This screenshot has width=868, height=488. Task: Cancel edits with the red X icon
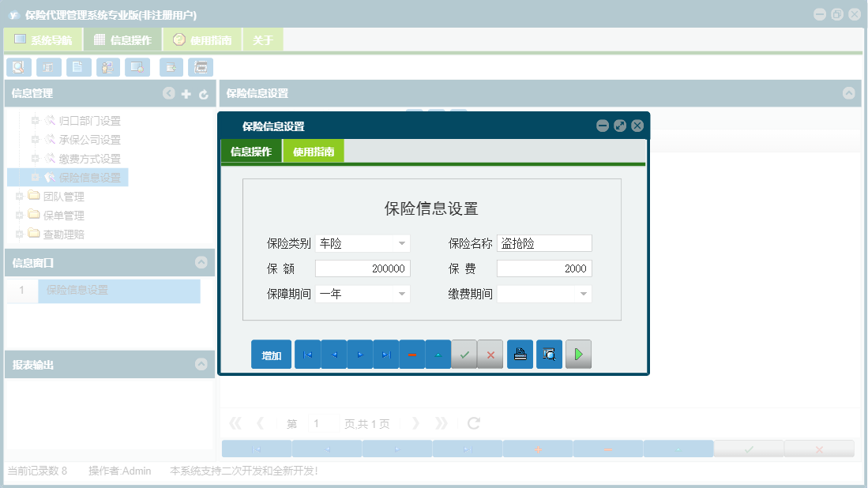[x=490, y=355]
